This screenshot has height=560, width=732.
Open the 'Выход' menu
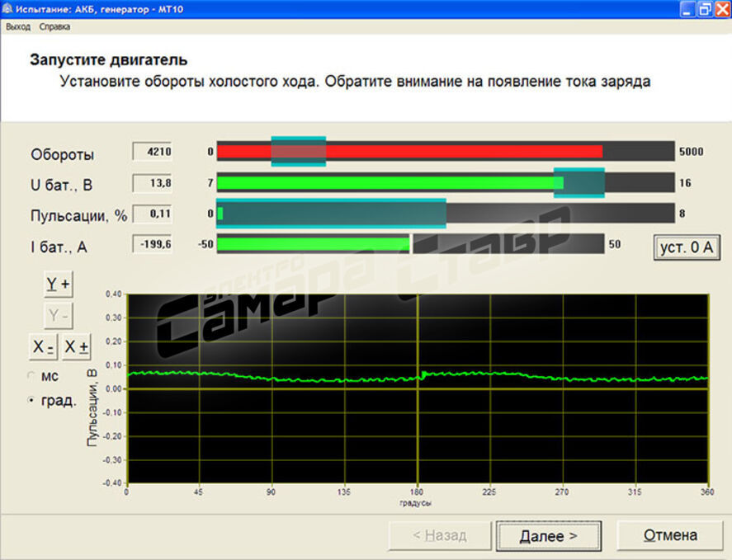tap(17, 26)
